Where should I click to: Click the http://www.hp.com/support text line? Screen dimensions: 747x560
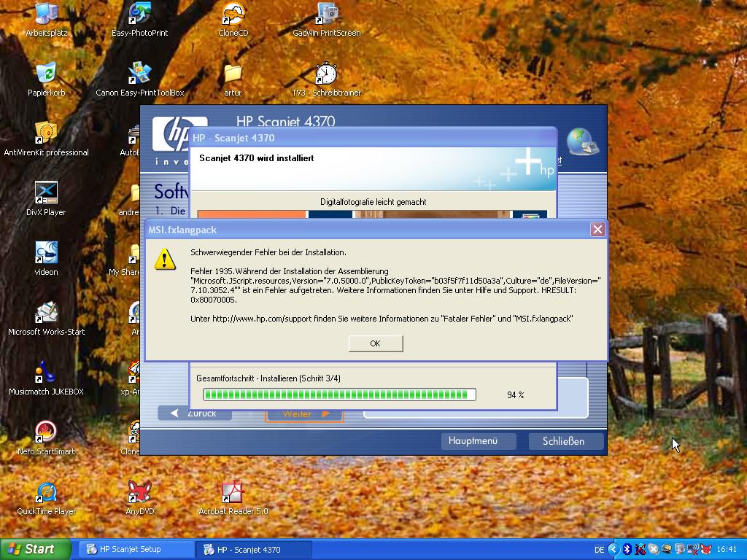[x=382, y=319]
